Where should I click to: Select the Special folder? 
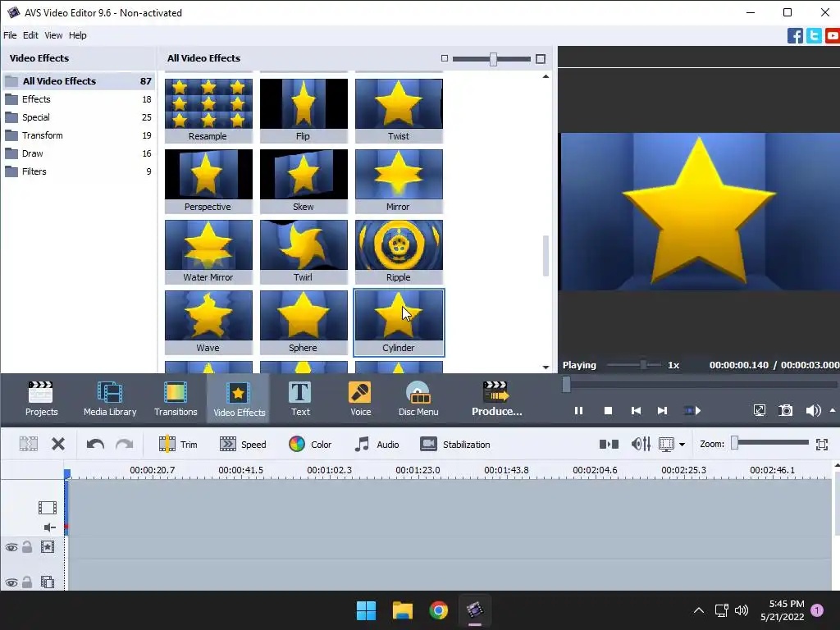pos(78,117)
